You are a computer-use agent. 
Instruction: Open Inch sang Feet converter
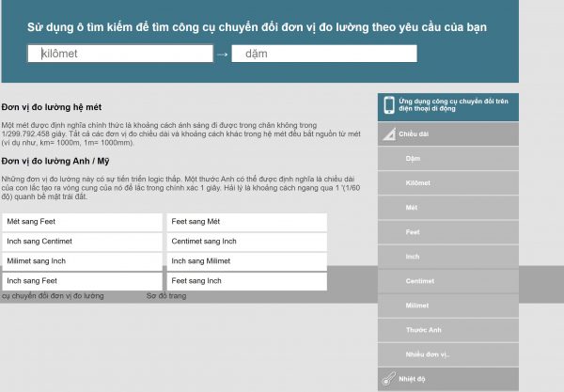(x=83, y=281)
